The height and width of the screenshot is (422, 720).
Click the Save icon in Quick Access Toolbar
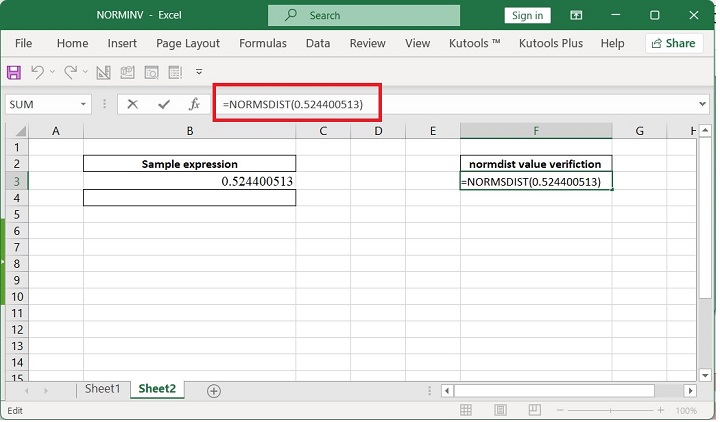[14, 72]
